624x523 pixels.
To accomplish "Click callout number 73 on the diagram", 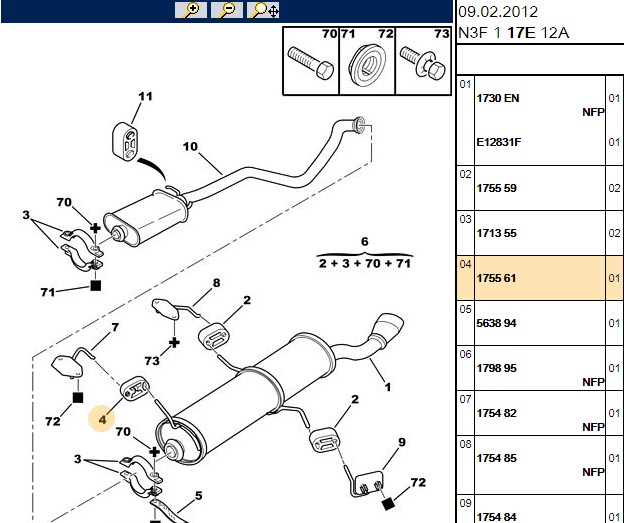I will coord(152,361).
